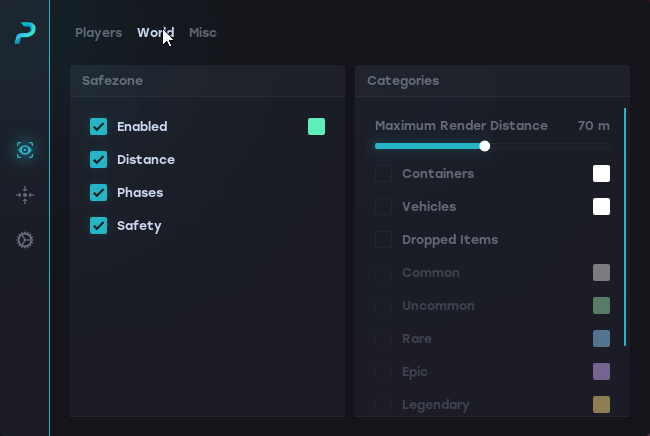
Task: Toggle the Phases checkbox off
Action: point(98,193)
